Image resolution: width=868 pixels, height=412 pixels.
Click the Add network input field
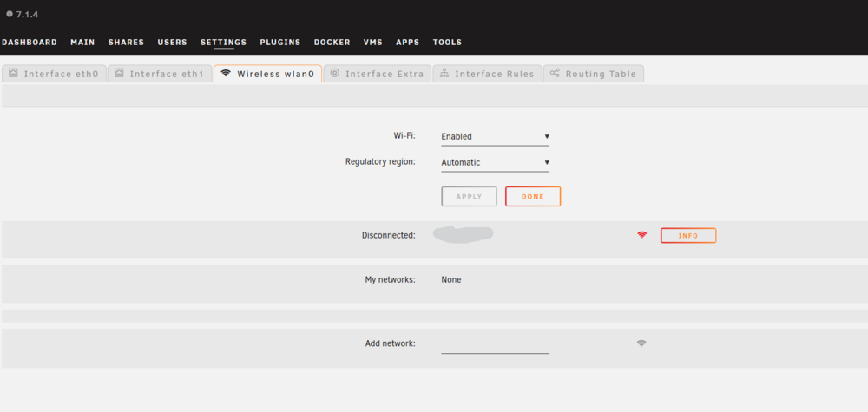point(495,344)
